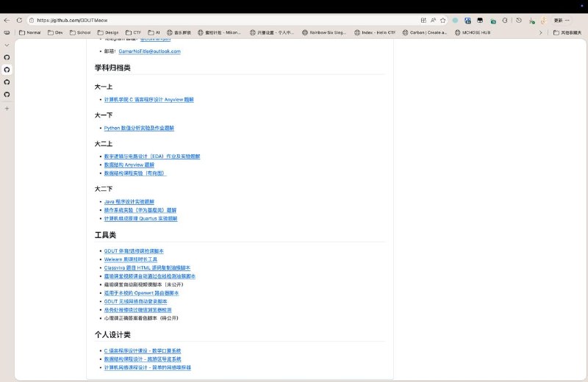Open the profile avatar icon

click(x=544, y=21)
